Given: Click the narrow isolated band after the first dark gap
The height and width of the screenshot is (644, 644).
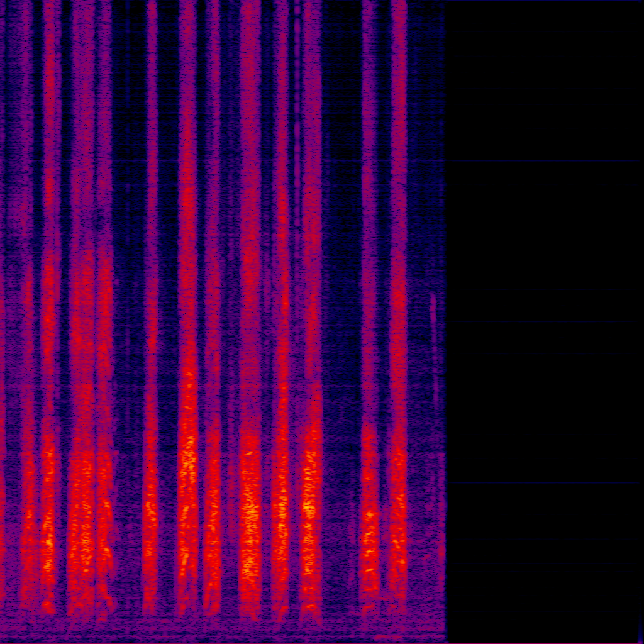Looking at the screenshot, I should pos(150,314).
